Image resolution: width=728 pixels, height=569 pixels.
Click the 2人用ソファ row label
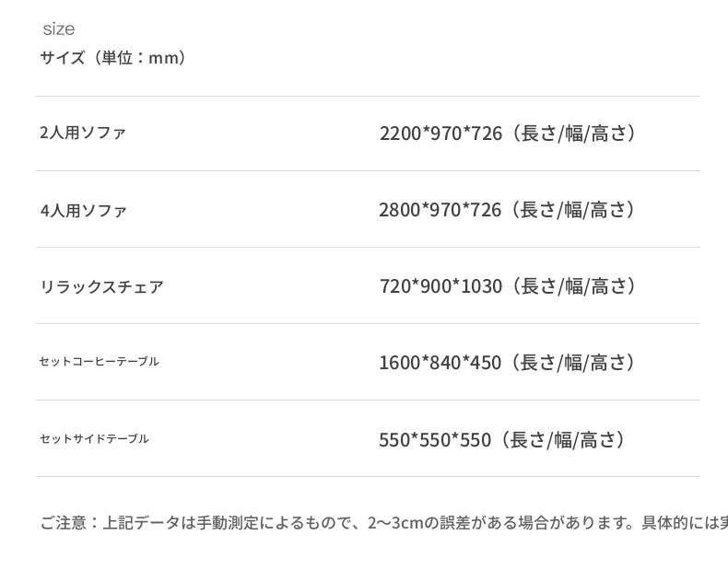tap(83, 133)
